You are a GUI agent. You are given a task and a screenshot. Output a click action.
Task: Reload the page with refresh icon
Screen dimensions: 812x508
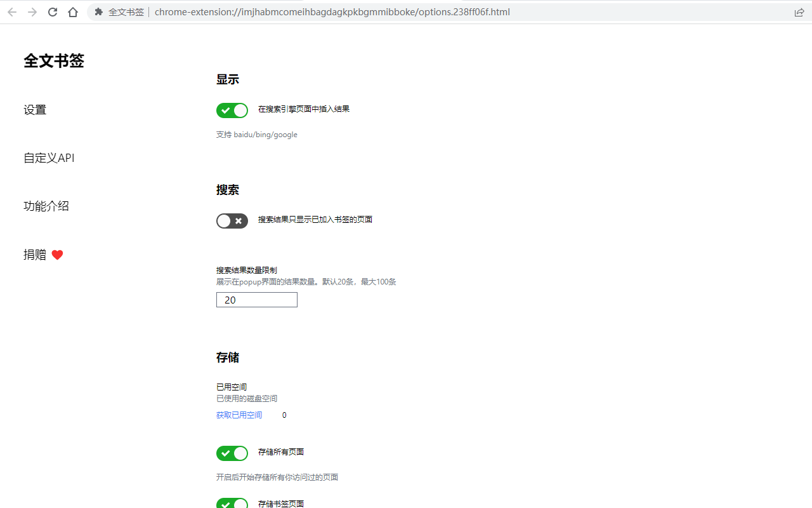point(53,12)
